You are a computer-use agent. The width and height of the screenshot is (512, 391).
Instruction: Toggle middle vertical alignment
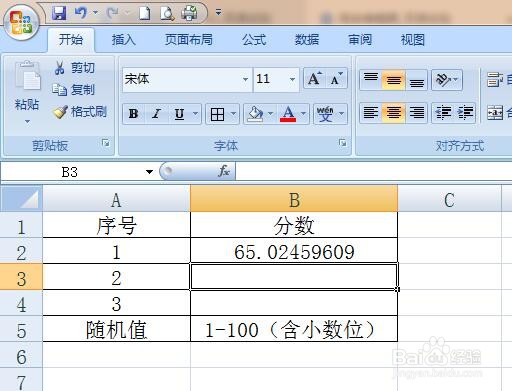[x=394, y=80]
